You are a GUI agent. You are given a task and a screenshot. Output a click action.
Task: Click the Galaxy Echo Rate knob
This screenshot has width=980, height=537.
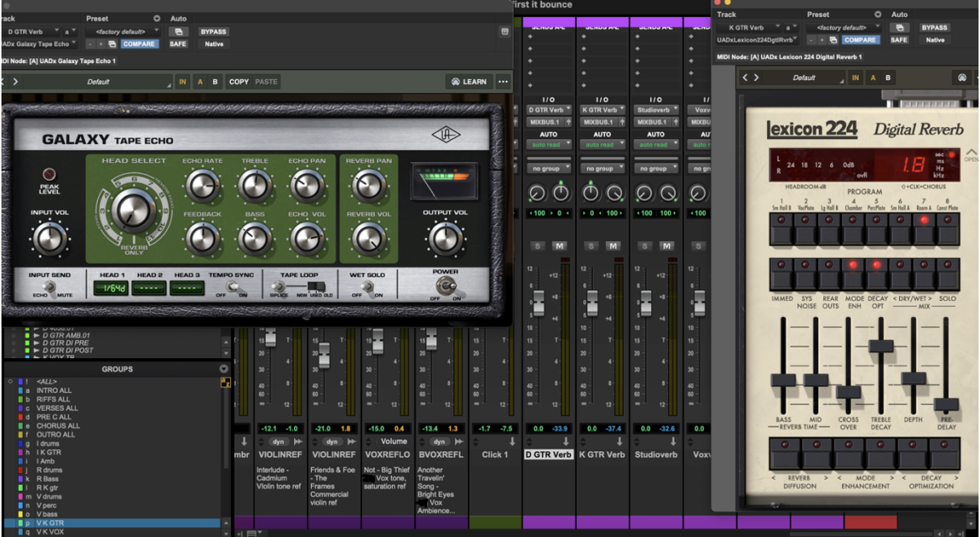click(202, 187)
